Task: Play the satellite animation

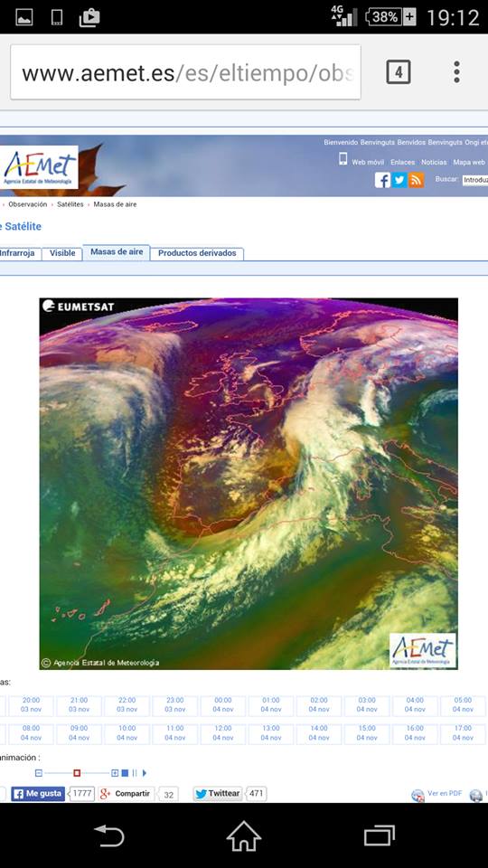Action: 145,773
